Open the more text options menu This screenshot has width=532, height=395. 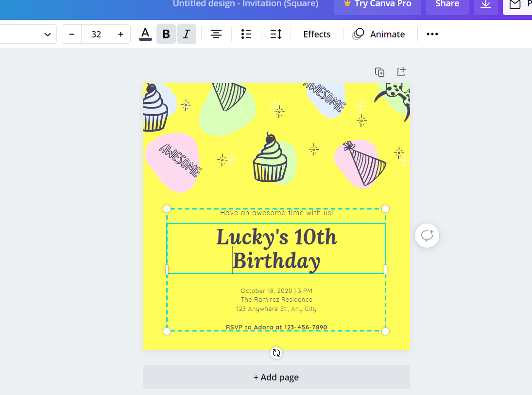[x=431, y=34]
